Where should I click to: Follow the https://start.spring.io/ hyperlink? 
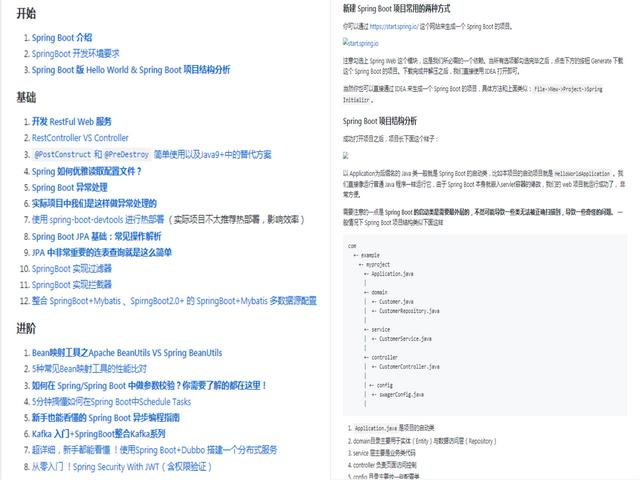tap(394, 27)
